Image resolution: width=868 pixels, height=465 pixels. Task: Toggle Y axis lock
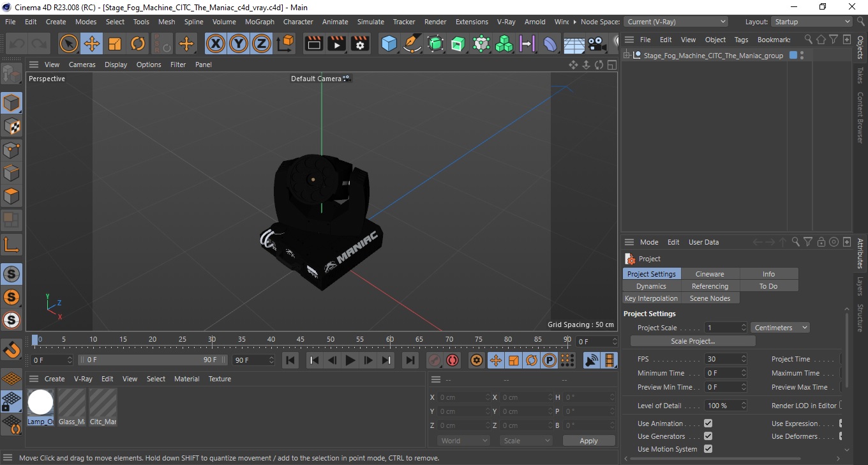pos(239,43)
